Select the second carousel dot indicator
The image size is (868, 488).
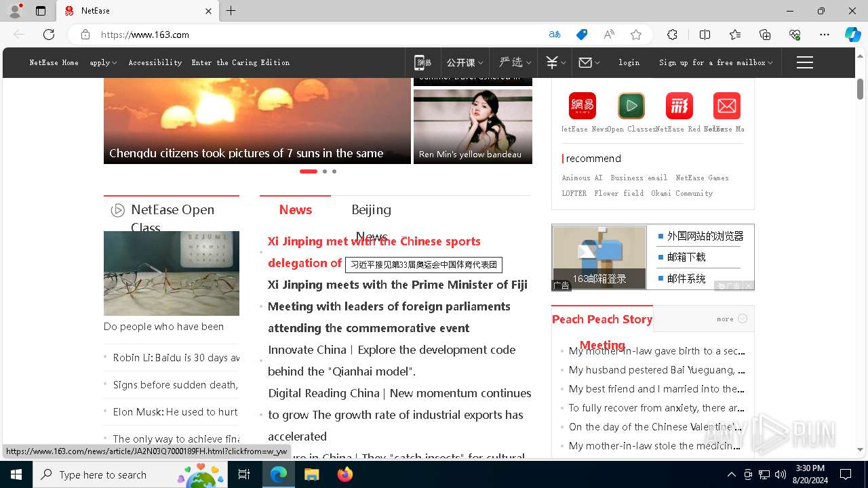point(325,171)
